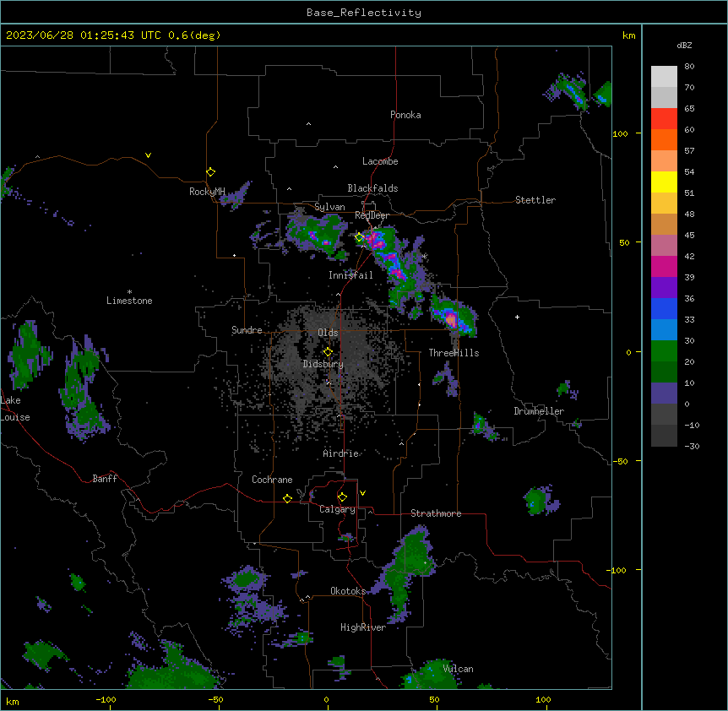Click the Blackfalds label
Screen dimensions: 728x711
[372, 188]
